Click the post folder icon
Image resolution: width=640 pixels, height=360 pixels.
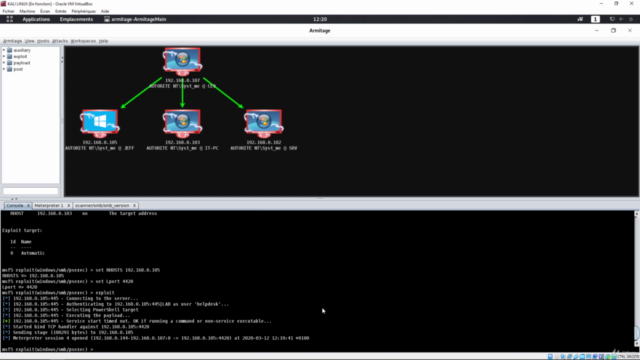click(10, 69)
